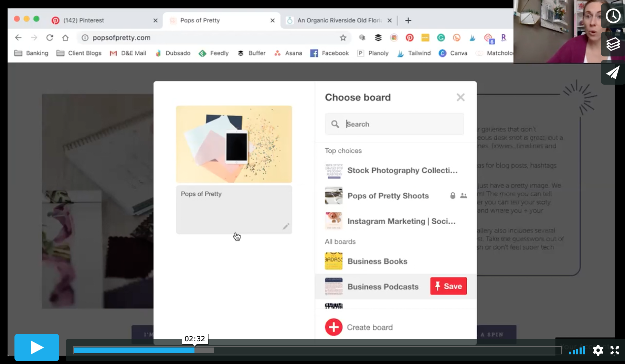
Task: Click the Watch Later clock icon
Action: (x=613, y=16)
